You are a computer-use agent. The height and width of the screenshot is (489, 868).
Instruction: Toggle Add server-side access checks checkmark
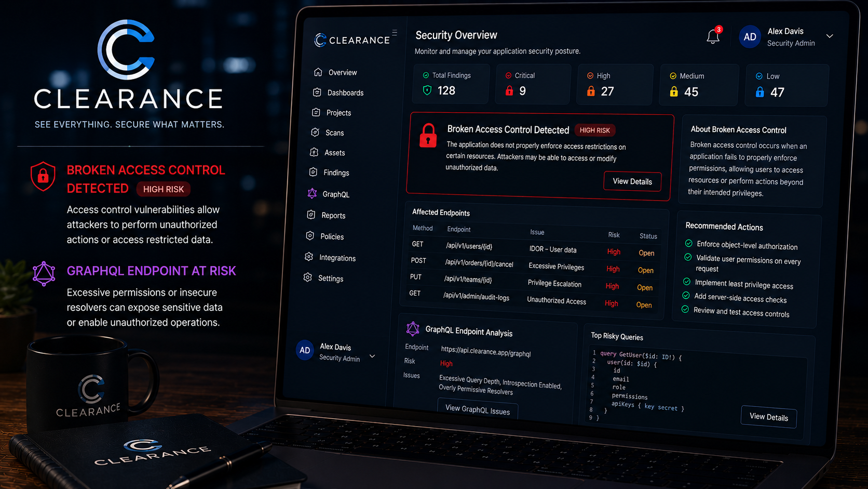[x=686, y=295]
